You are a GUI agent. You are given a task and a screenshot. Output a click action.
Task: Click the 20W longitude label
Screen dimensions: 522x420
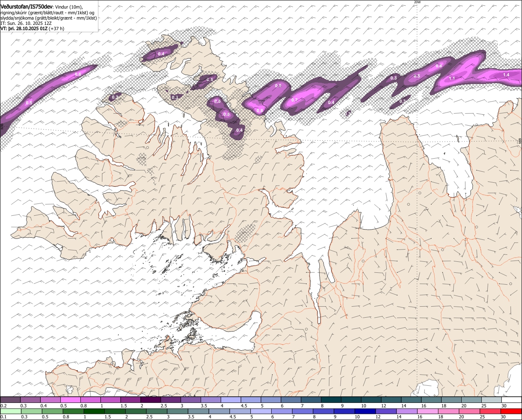417,2
